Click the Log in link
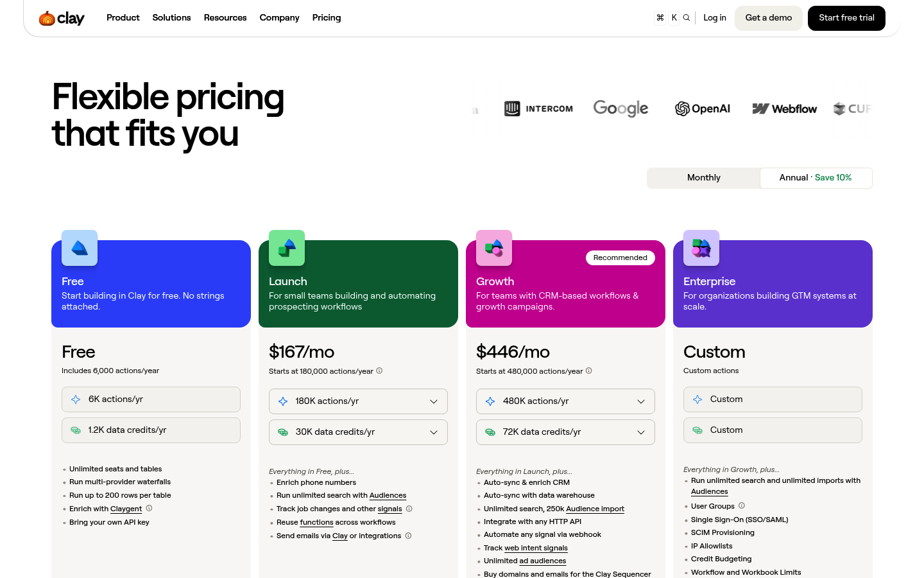Image resolution: width=924 pixels, height=578 pixels. [715, 18]
